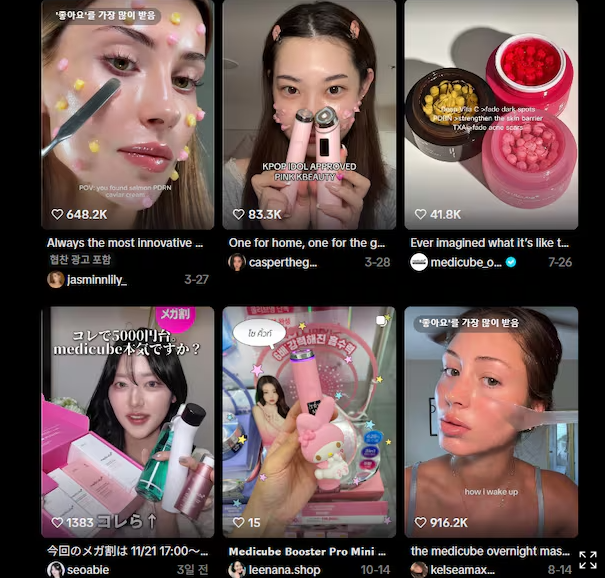Click the heart icon showing 83.3K likes
The image size is (605, 578).
coord(238,214)
